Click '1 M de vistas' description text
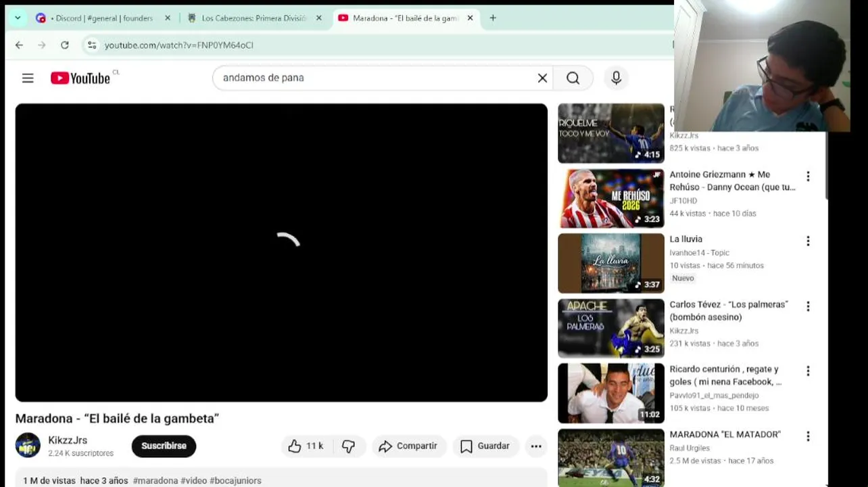868x487 pixels. pyautogui.click(x=49, y=480)
